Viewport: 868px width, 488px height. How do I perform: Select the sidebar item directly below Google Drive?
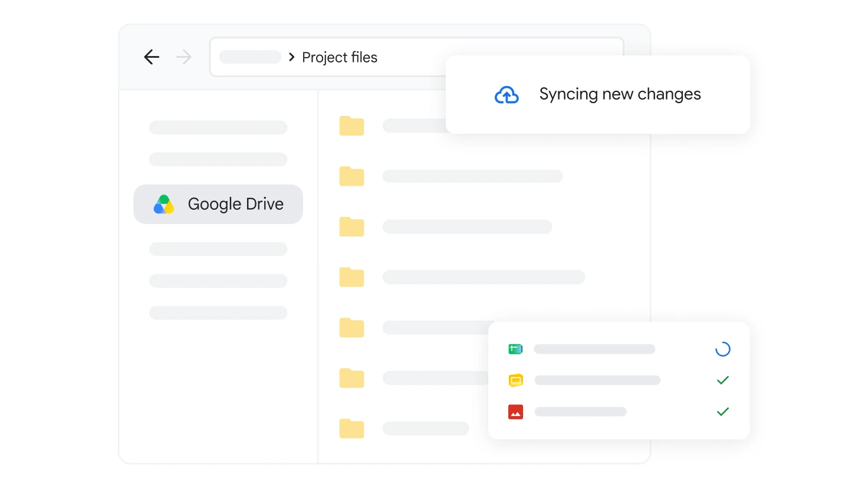(x=218, y=249)
